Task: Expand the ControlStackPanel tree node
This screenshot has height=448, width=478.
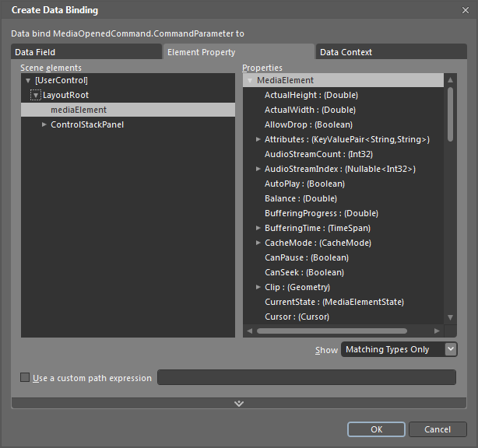Action: 44,124
